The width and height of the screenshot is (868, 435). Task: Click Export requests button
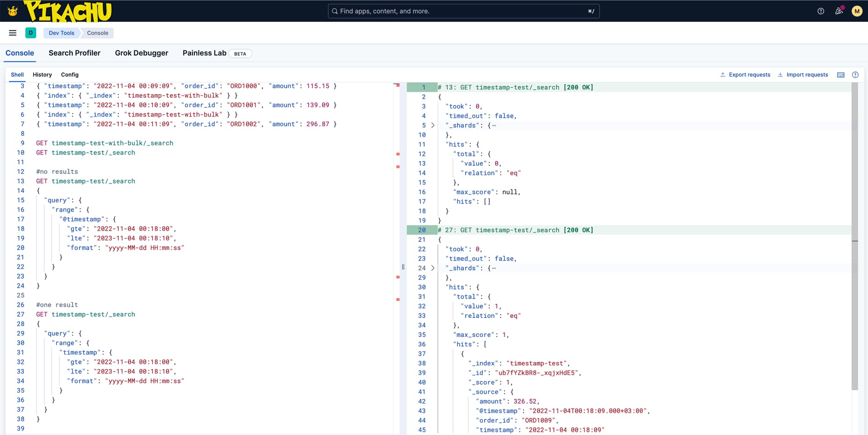click(x=745, y=75)
